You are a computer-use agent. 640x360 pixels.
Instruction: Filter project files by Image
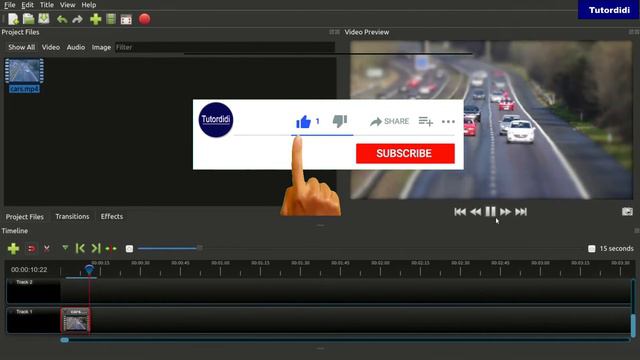pyautogui.click(x=101, y=47)
